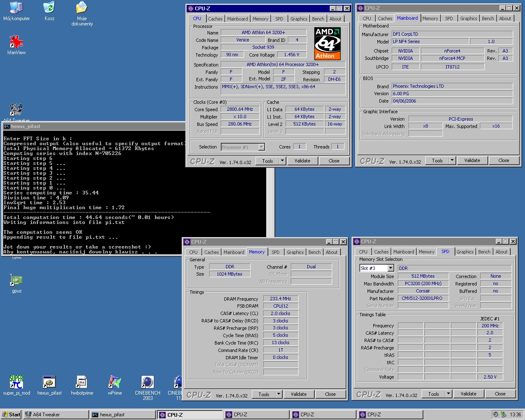This screenshot has height=420, width=525.
Task: Click the second system tray icon near the clock
Action: click(x=503, y=415)
